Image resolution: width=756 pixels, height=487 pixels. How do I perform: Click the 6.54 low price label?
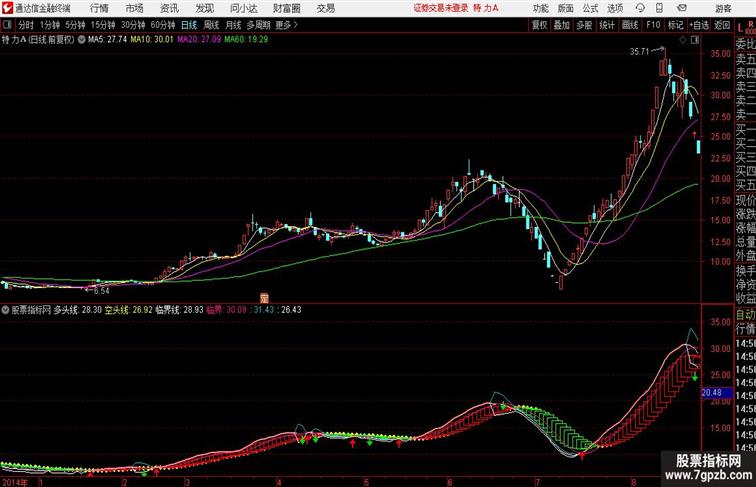[101, 291]
